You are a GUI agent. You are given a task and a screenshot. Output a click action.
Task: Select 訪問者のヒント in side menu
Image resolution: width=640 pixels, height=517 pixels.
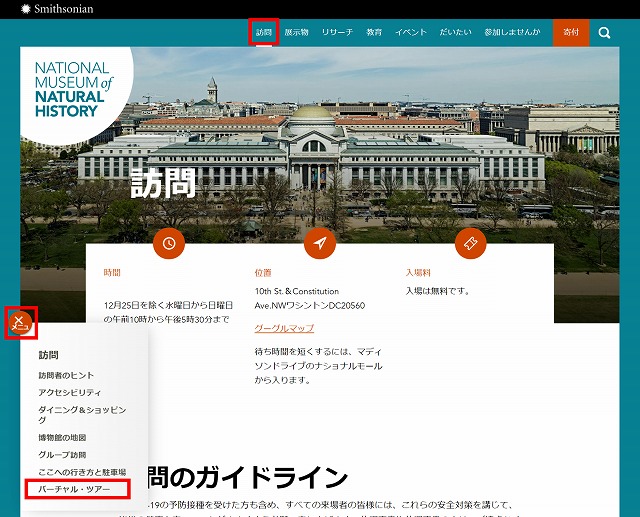pyautogui.click(x=66, y=375)
